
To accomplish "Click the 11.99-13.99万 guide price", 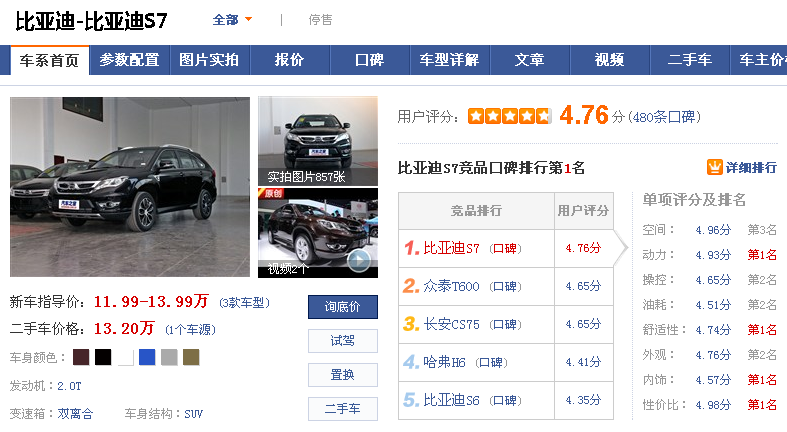I will click(151, 302).
